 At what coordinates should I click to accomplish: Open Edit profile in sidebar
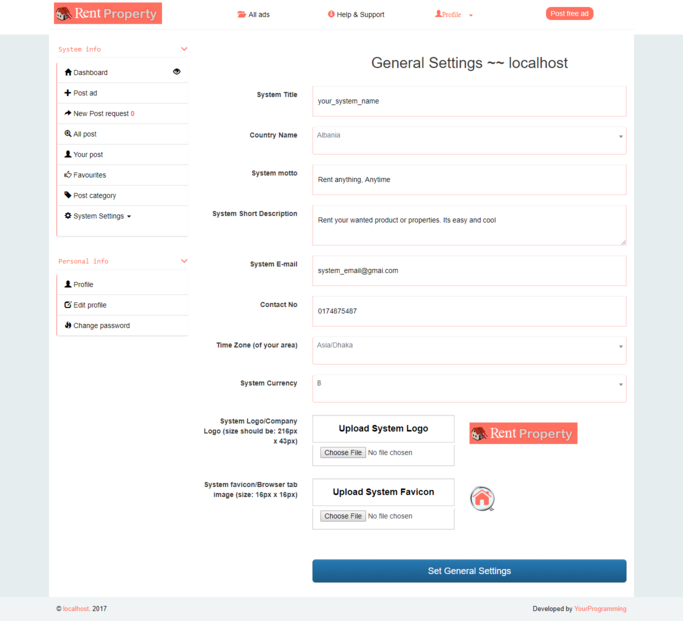tap(89, 305)
